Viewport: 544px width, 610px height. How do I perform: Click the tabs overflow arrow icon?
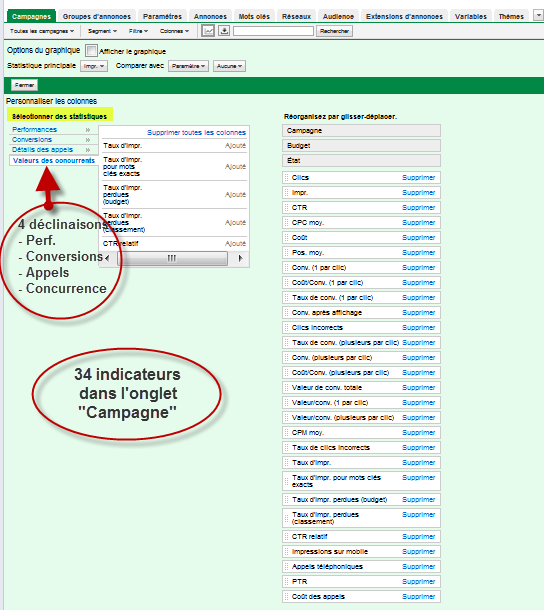click(539, 16)
